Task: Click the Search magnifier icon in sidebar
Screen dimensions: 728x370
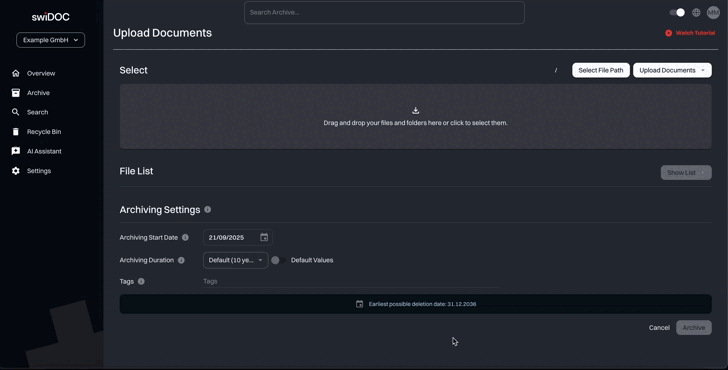Action: (16, 112)
